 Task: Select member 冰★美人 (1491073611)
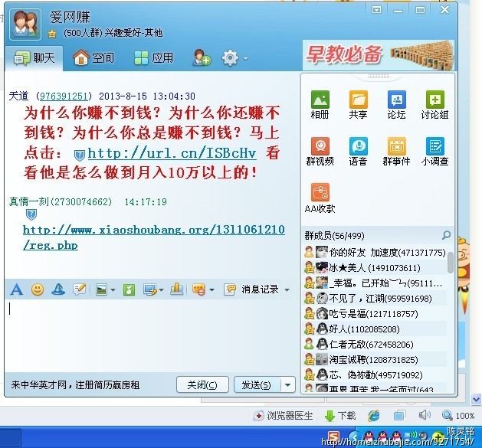point(375,267)
